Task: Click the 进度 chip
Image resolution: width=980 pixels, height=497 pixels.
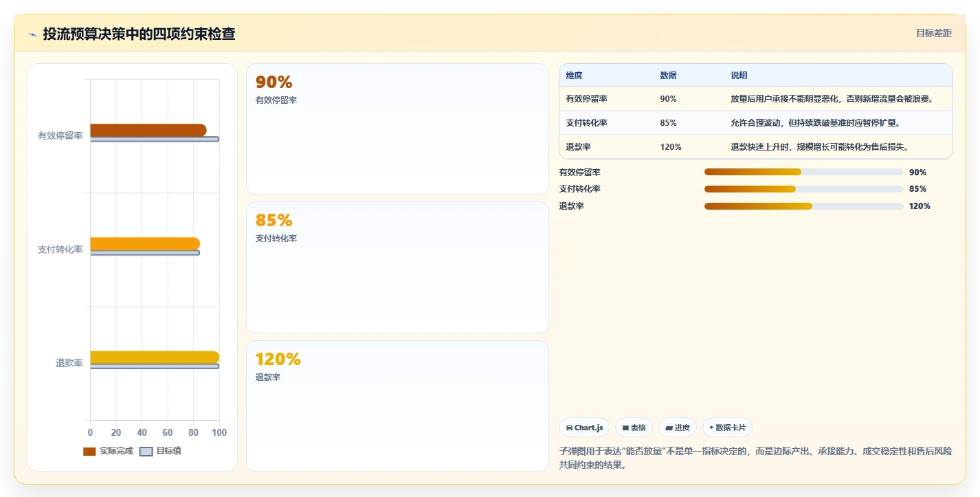Action: tap(678, 428)
